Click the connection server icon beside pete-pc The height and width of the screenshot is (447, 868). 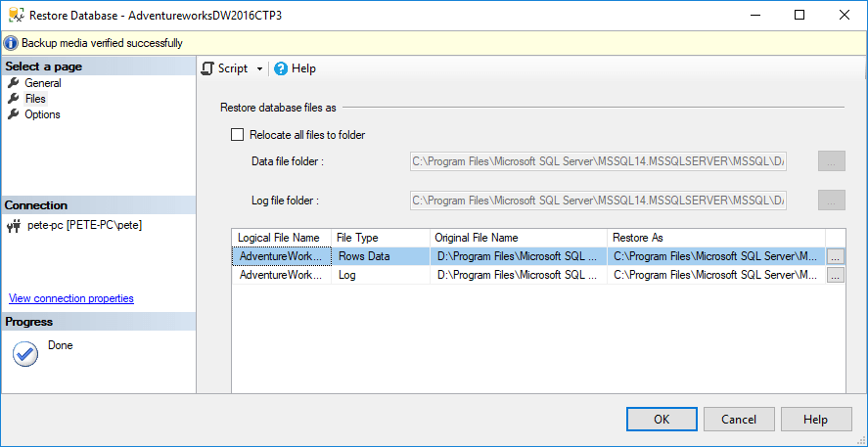point(14,226)
